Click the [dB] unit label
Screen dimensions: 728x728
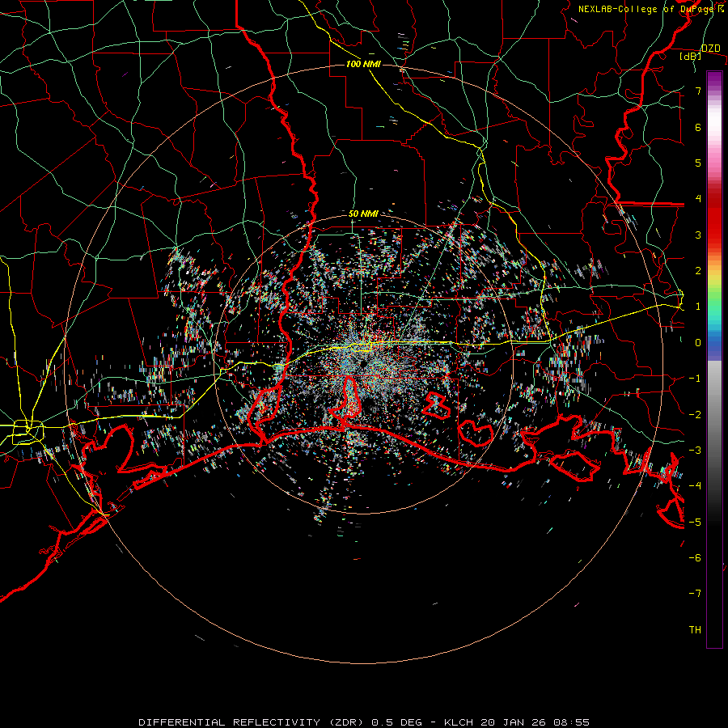pyautogui.click(x=690, y=56)
